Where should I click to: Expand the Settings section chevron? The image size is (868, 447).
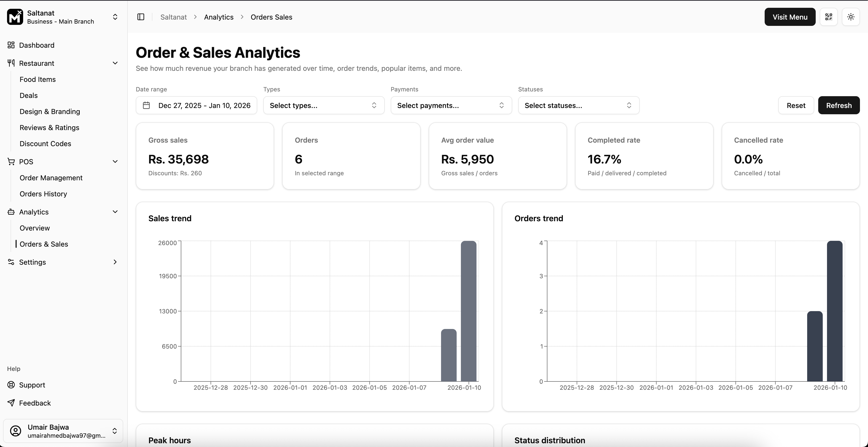[115, 262]
